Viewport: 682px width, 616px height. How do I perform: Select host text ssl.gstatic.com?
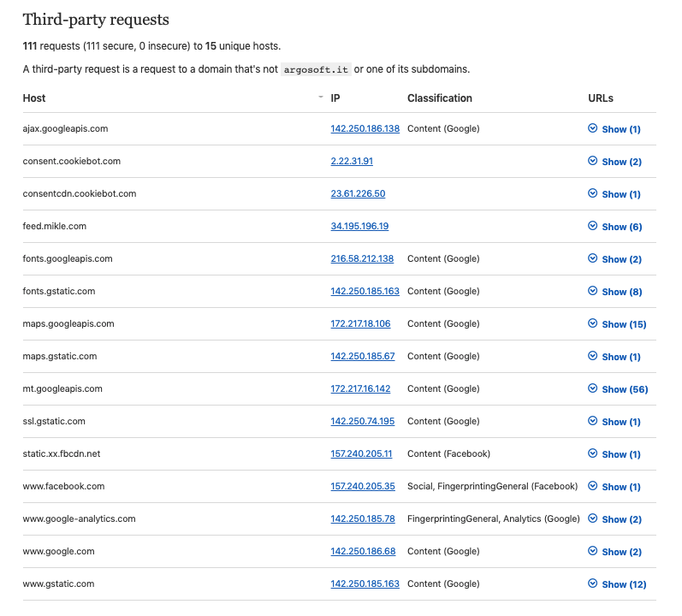tap(54, 421)
